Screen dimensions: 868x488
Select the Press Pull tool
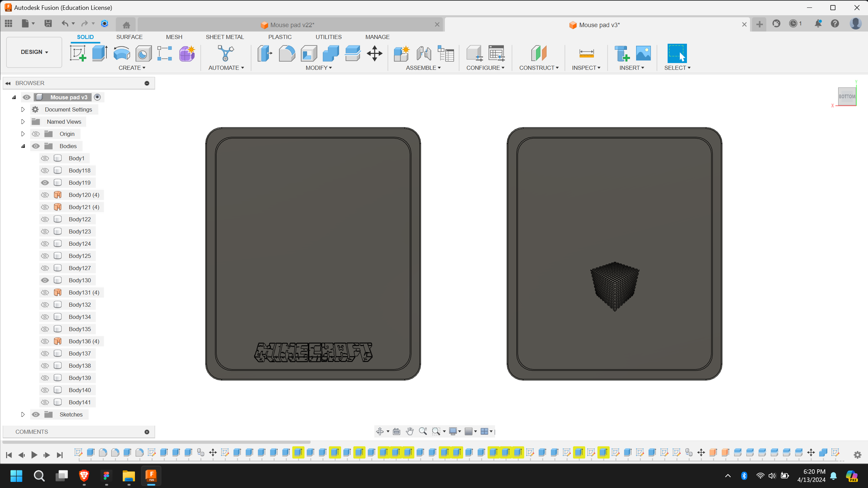pos(265,54)
